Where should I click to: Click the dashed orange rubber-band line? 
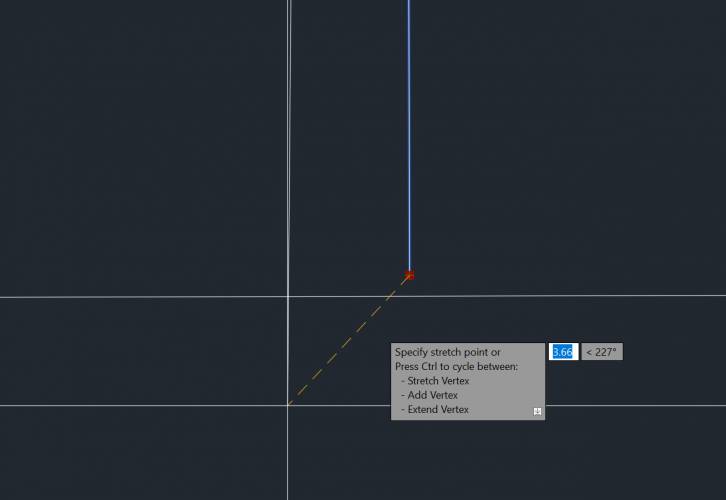click(350, 338)
